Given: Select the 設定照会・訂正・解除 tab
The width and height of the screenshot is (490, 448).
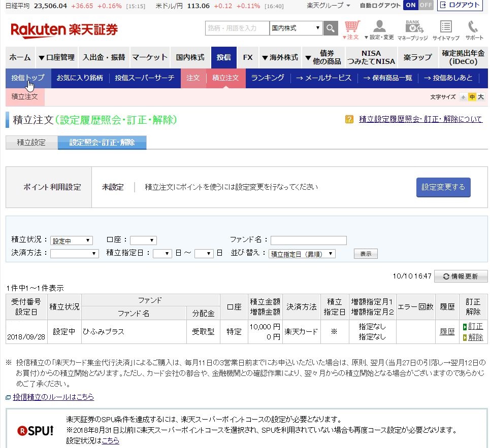Looking at the screenshot, I should (102, 143).
